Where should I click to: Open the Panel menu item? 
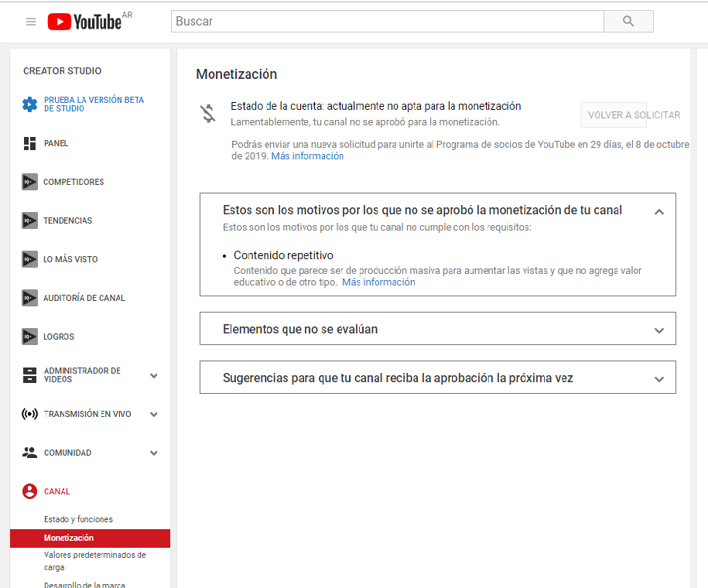pos(56,143)
